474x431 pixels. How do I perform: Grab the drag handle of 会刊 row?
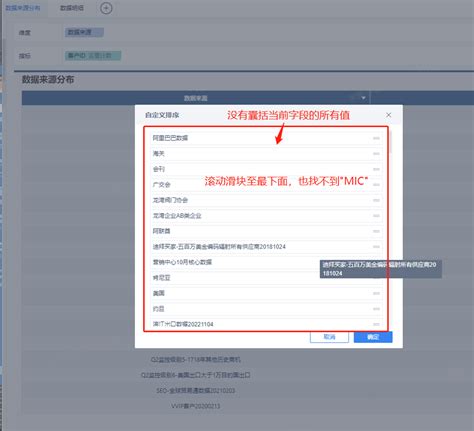376,169
